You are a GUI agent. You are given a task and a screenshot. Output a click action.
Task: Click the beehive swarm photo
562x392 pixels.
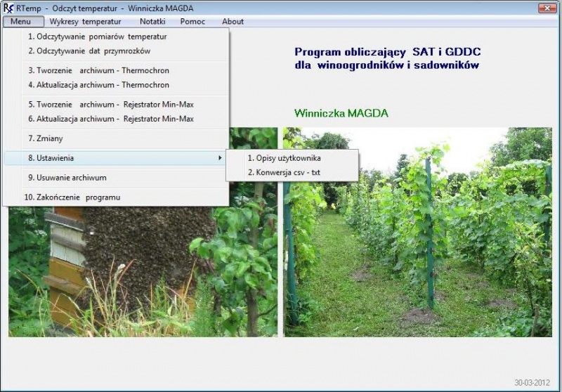pyautogui.click(x=143, y=271)
